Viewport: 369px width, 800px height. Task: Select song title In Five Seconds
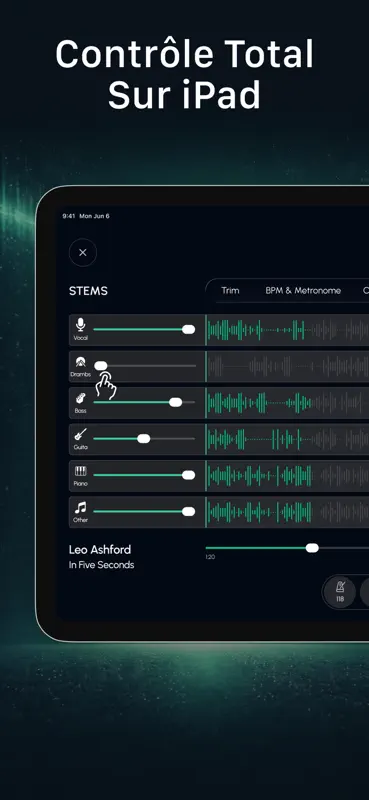pos(102,565)
